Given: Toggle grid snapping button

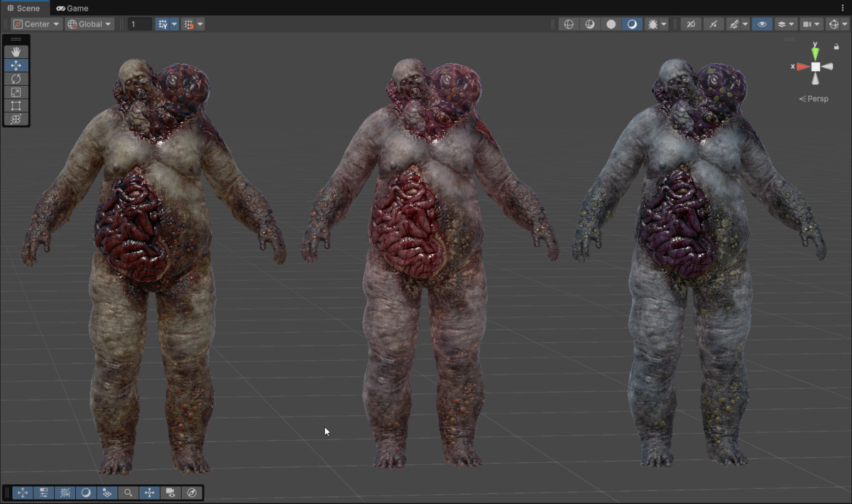Looking at the screenshot, I should (188, 24).
